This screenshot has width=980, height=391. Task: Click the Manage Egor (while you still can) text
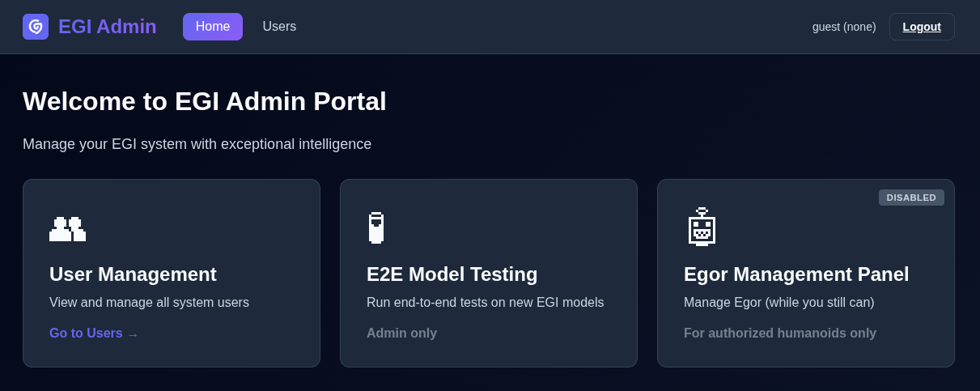778,303
